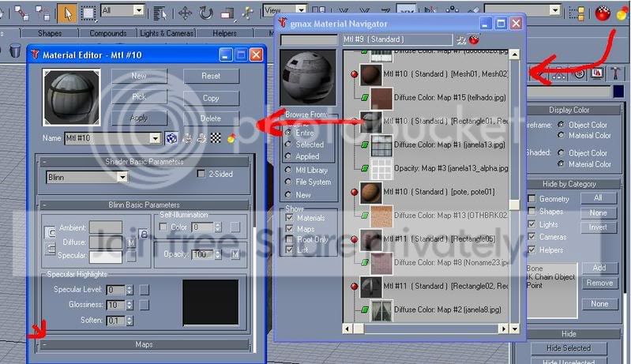Open the Blinn shader dropdown
Image resolution: width=631 pixels, height=364 pixels.
87,177
